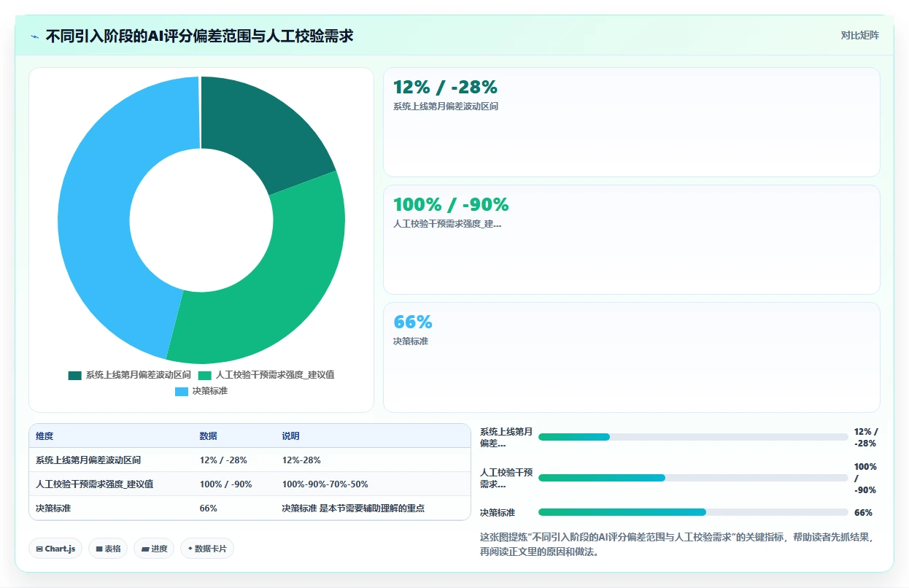Screen dimensions: 909x588
Task: Click progress label 系统上线第月偏差...
Action: [x=506, y=437]
